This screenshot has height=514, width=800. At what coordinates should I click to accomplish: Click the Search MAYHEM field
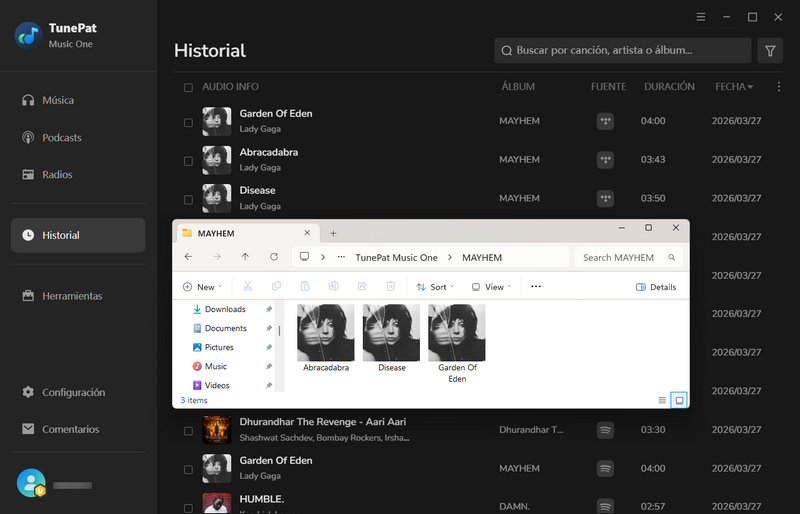[629, 258]
